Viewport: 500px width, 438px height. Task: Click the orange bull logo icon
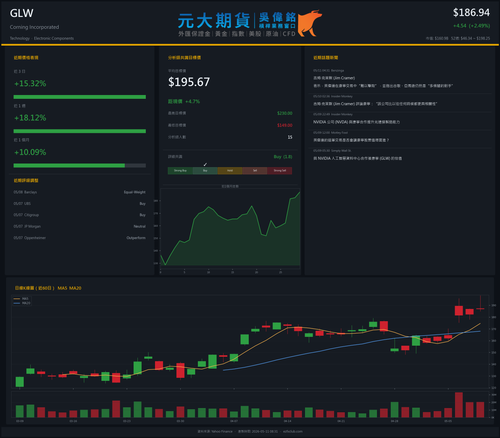pos(310,23)
